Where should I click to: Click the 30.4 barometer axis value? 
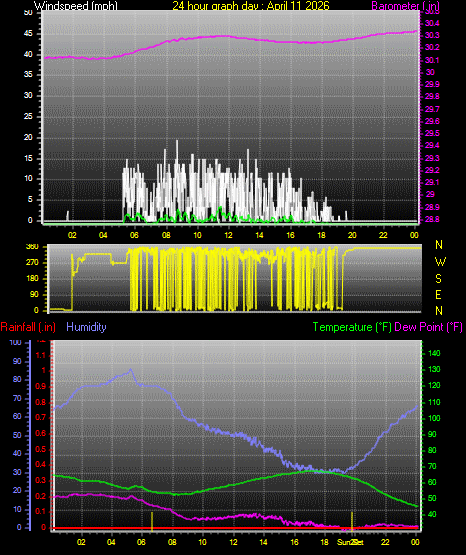[432, 23]
